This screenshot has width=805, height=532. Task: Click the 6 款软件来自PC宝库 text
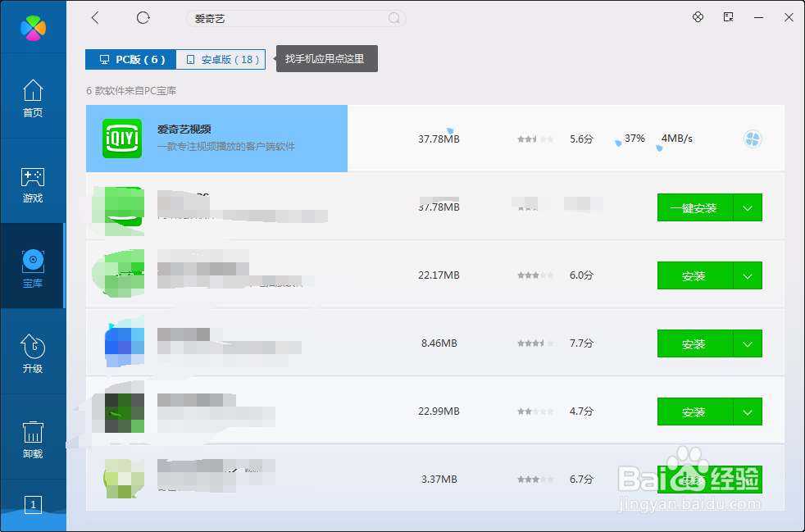pos(131,91)
